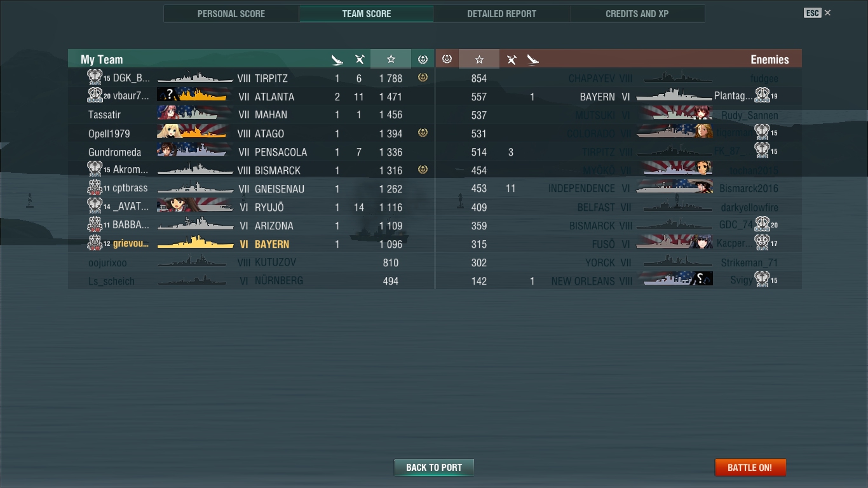Click Tirpitz row achievement medal icon
Viewport: 868px width, 488px height.
pyautogui.click(x=423, y=78)
